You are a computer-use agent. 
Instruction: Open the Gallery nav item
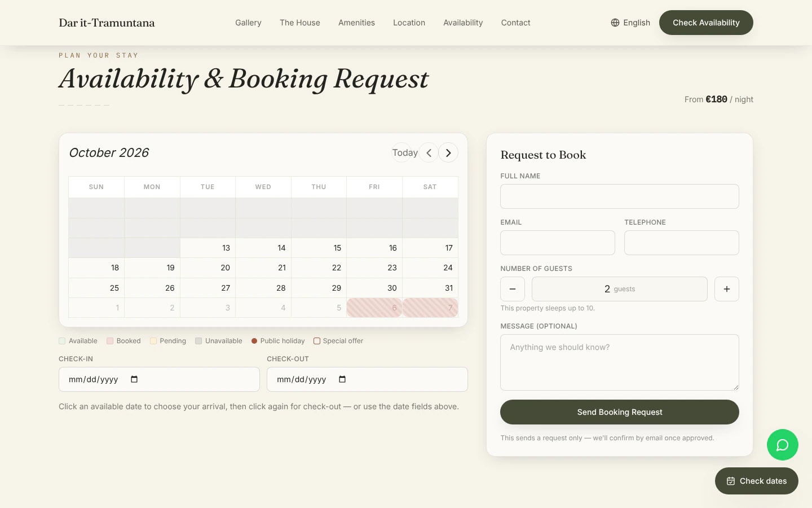tap(248, 23)
